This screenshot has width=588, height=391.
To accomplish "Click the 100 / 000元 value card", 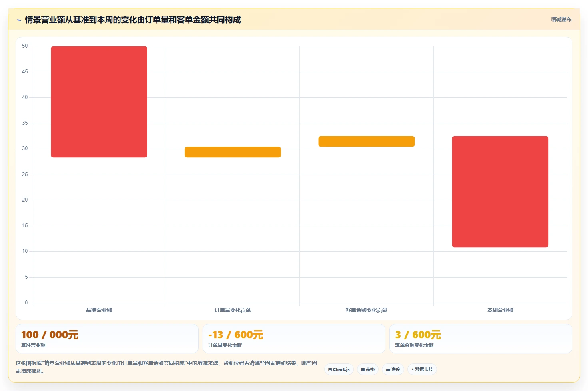I will (x=107, y=339).
